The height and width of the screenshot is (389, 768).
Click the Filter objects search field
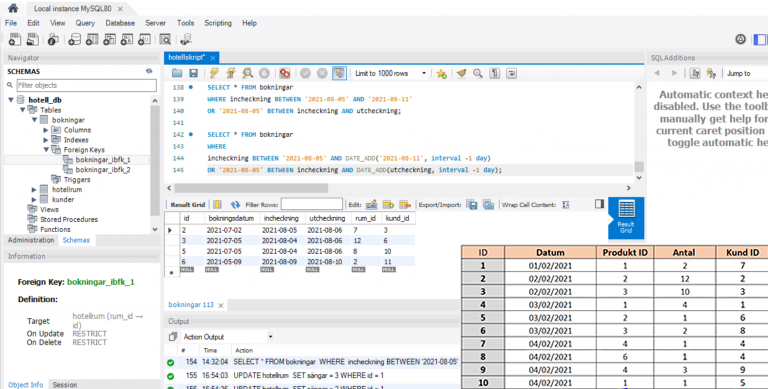pyautogui.click(x=87, y=85)
